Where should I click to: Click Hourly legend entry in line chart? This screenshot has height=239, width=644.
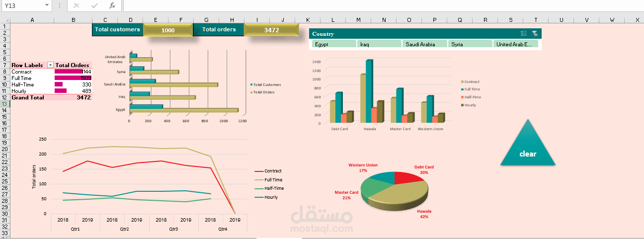click(266, 197)
